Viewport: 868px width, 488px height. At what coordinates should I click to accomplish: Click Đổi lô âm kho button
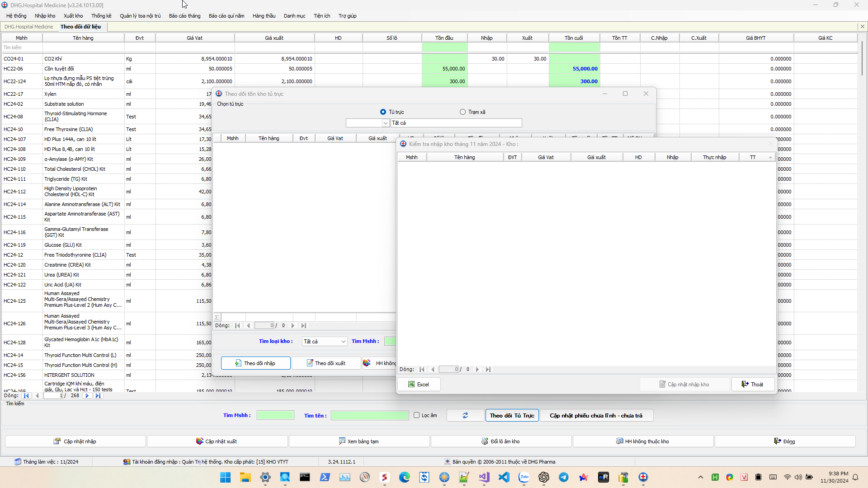click(501, 441)
